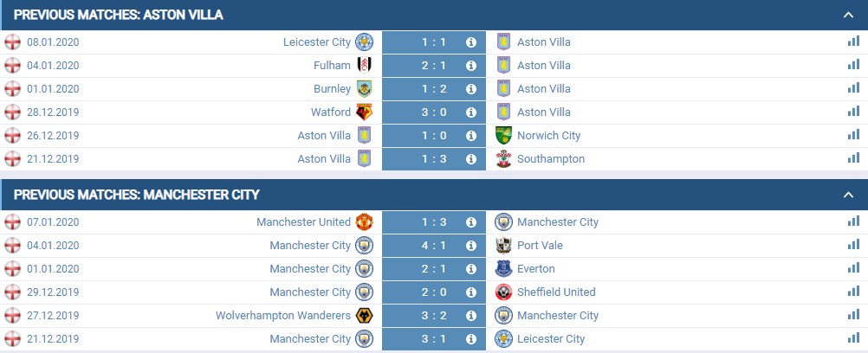The height and width of the screenshot is (353, 868).
Task: Click the Southampton crest icon
Action: (x=504, y=159)
